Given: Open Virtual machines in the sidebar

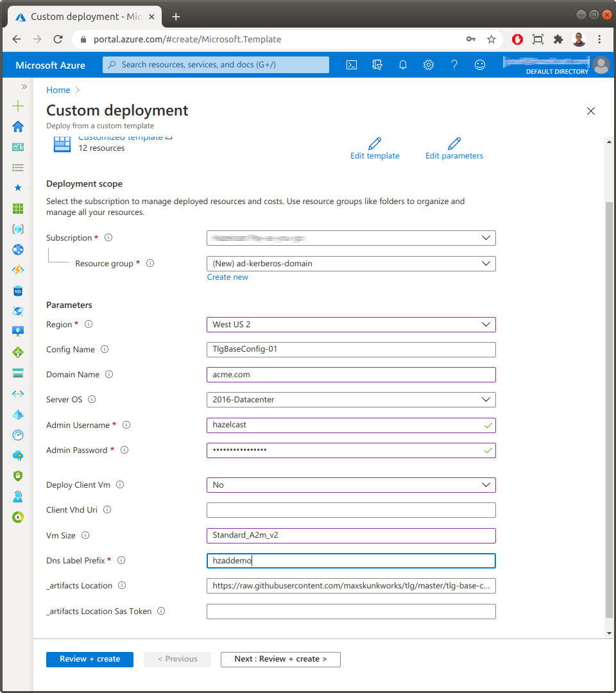Looking at the screenshot, I should point(17,331).
